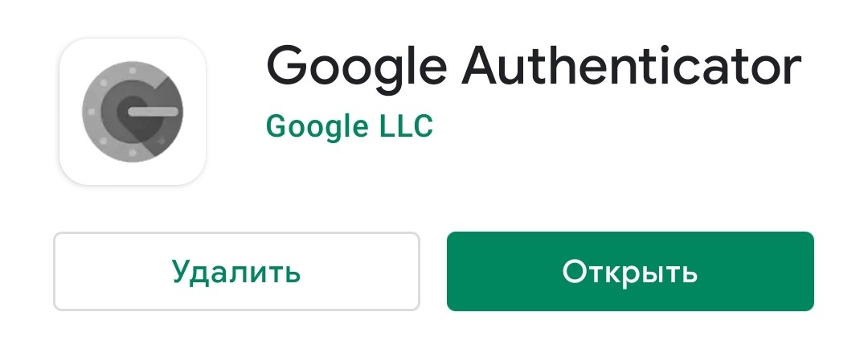Tap the gray vault dial icon
Screen dimensions: 868x345
(133, 111)
